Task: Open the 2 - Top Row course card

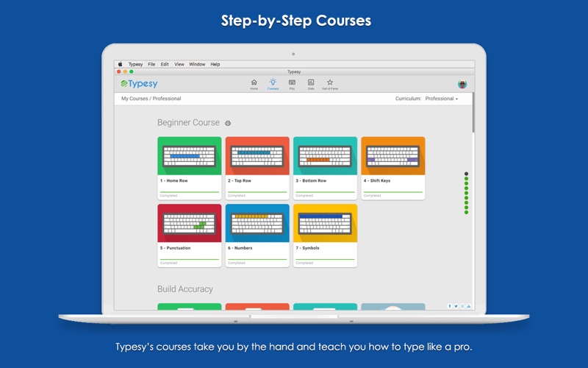Action: tap(257, 168)
